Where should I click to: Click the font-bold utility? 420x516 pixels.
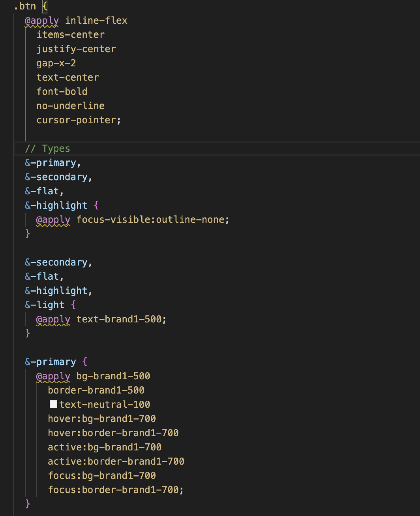[62, 92]
